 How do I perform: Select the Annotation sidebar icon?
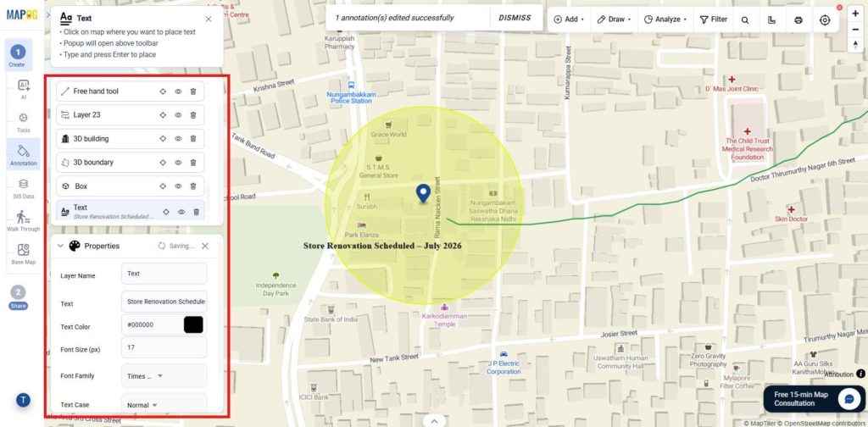(x=23, y=153)
